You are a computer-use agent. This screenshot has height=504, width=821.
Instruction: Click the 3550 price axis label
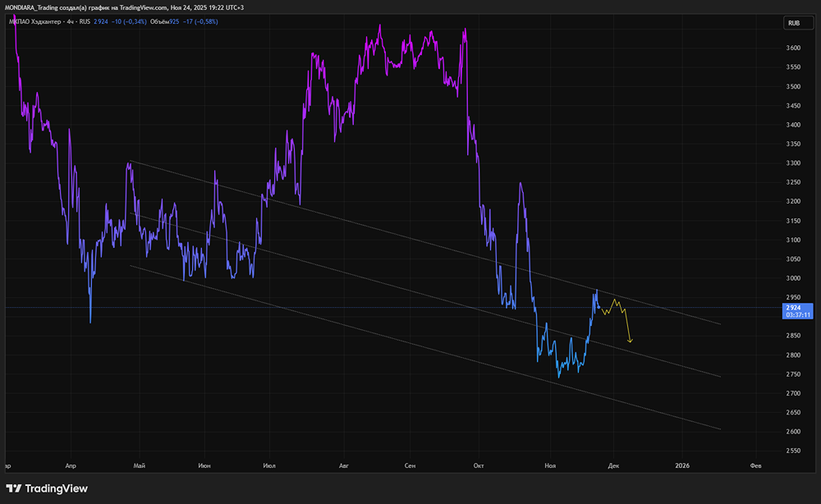[793, 67]
